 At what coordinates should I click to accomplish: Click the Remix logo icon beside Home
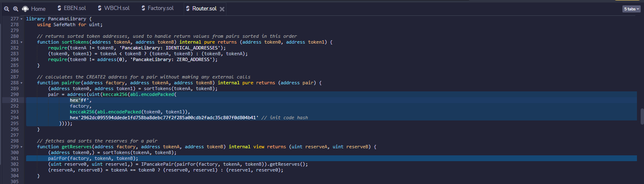[26, 9]
